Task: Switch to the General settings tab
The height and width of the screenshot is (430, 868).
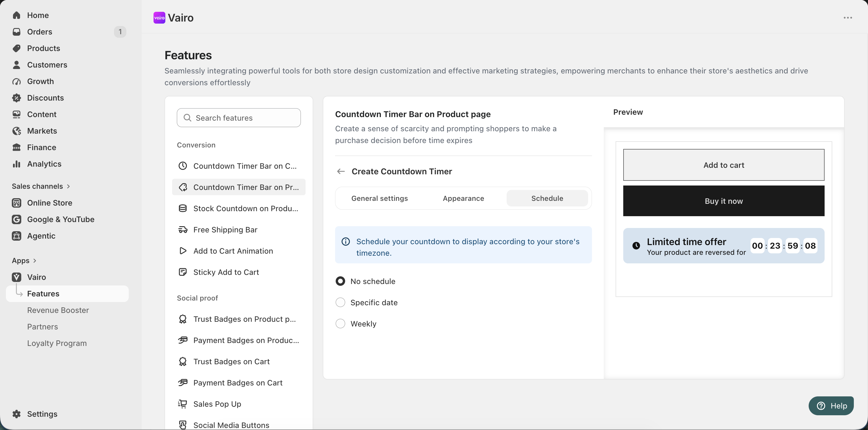Action: (x=379, y=198)
